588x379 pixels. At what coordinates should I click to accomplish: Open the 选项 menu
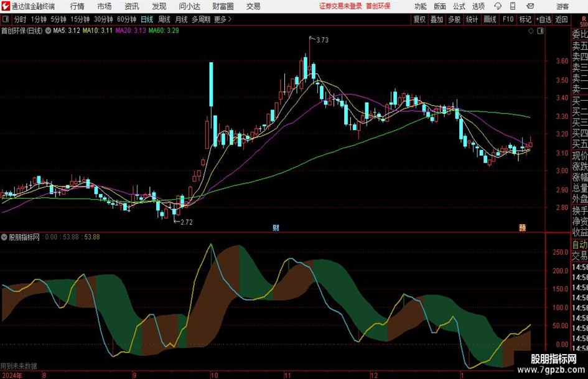coord(478,6)
